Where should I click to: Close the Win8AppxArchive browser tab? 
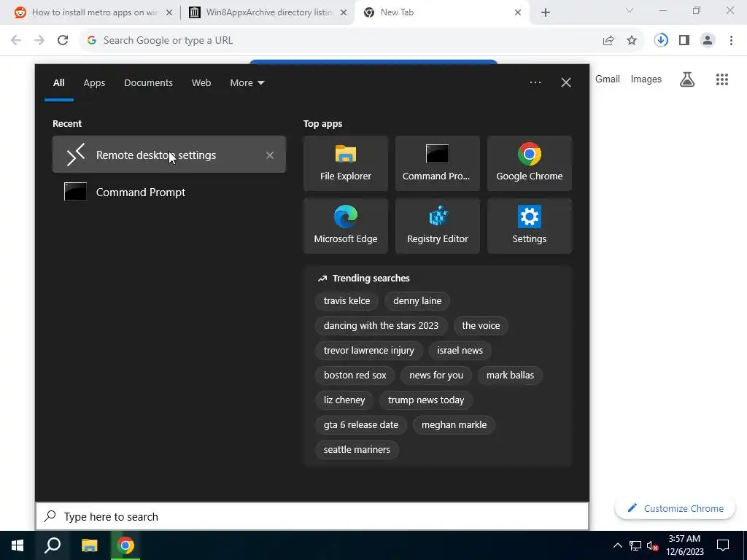[343, 12]
